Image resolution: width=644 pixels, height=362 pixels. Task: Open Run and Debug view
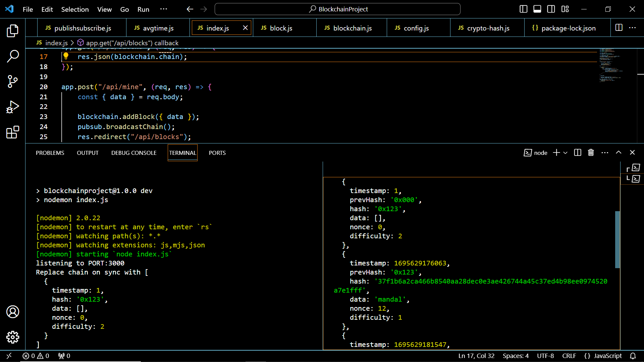(13, 107)
